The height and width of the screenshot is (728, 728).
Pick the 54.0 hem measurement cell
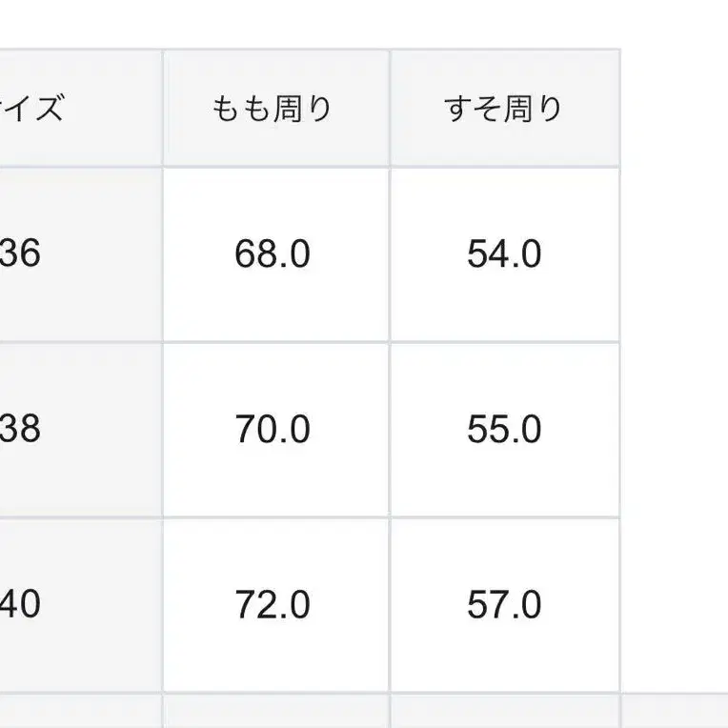click(504, 254)
